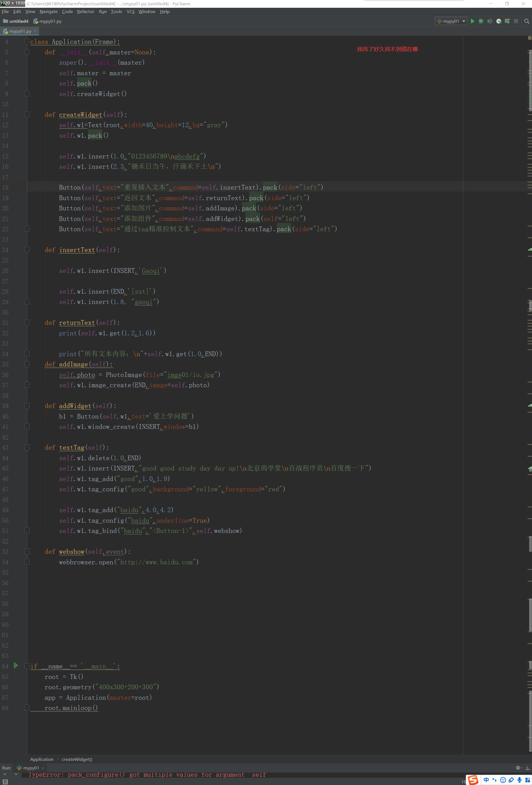
Task: Start debugging with the bug icon
Action: click(481, 21)
